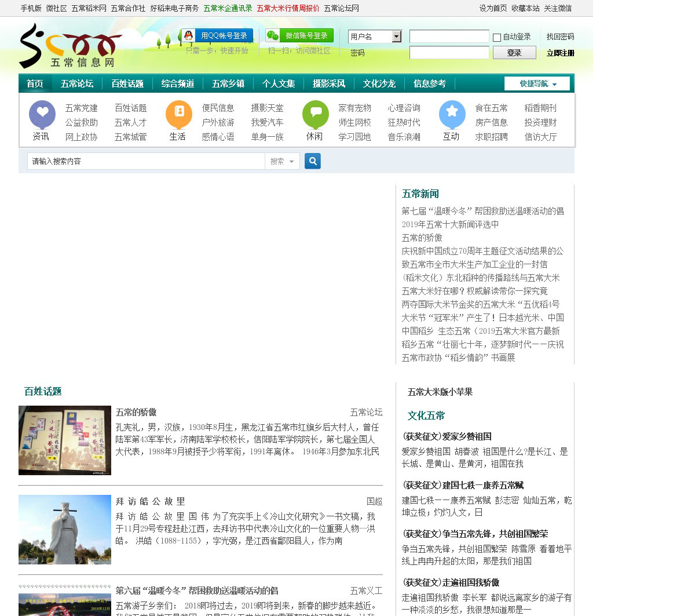Open the 搜索 type dropdown
This screenshot has width=695, height=616.
pyautogui.click(x=282, y=162)
